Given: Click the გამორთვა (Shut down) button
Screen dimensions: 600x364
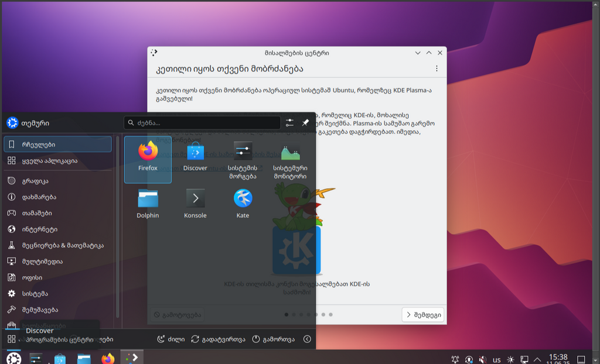Looking at the screenshot, I should (273, 339).
